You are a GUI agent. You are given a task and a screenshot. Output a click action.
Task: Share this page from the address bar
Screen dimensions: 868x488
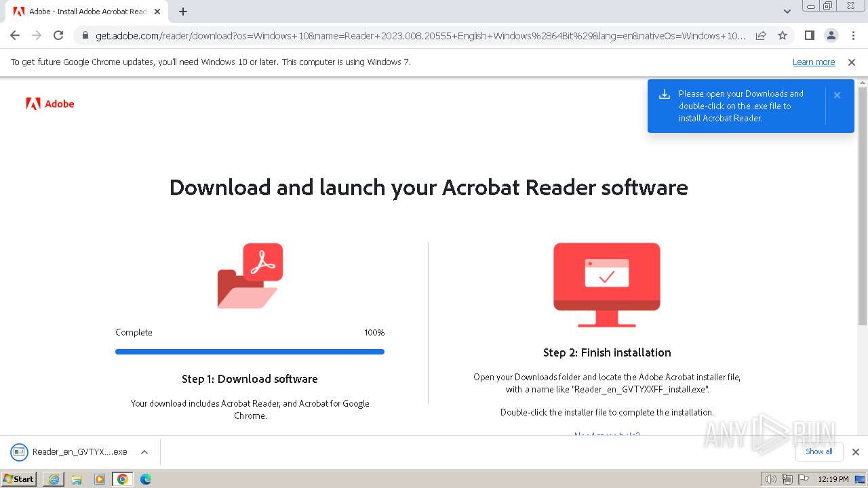tap(761, 35)
